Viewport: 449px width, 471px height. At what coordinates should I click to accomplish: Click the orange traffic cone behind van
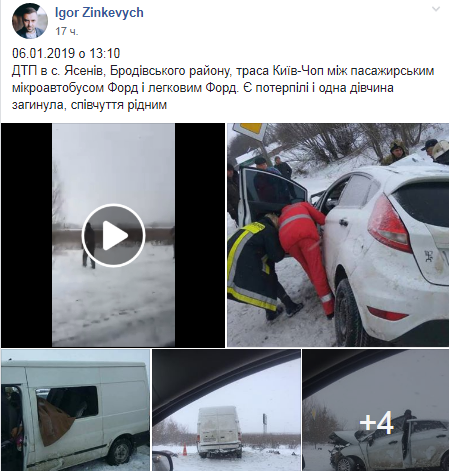[184, 449]
